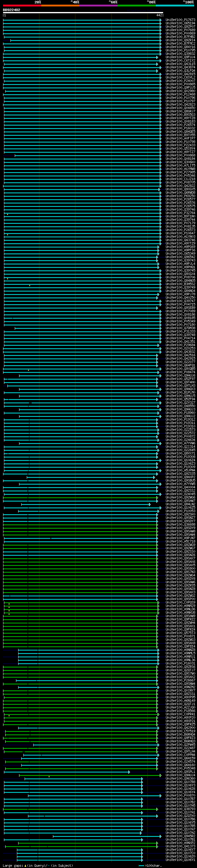Select hit UniRef100_Q3LFQ4
Screen dimensions: 197x868
(x=180, y=71)
